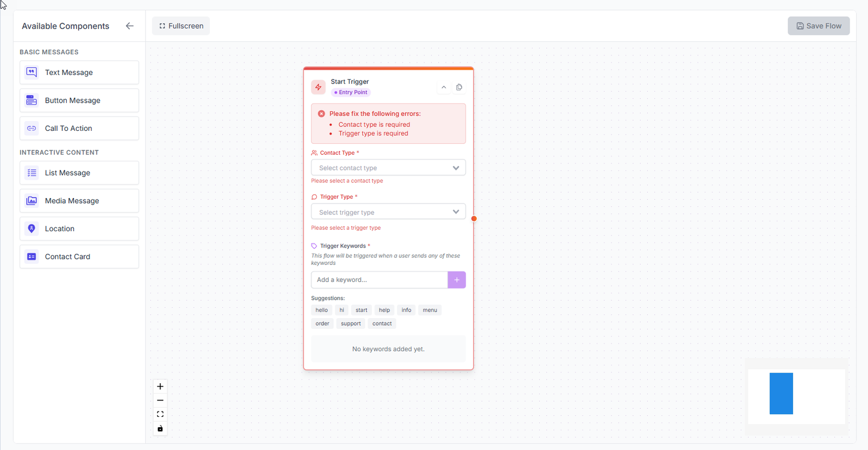Click the Start Trigger lightning bolt icon
This screenshot has height=450, width=868.
[x=318, y=87]
